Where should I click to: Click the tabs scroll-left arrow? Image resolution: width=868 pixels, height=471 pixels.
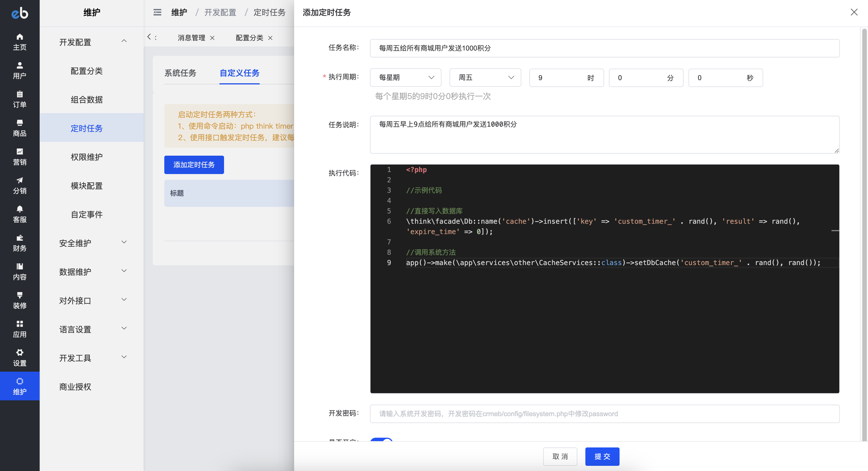click(x=149, y=37)
